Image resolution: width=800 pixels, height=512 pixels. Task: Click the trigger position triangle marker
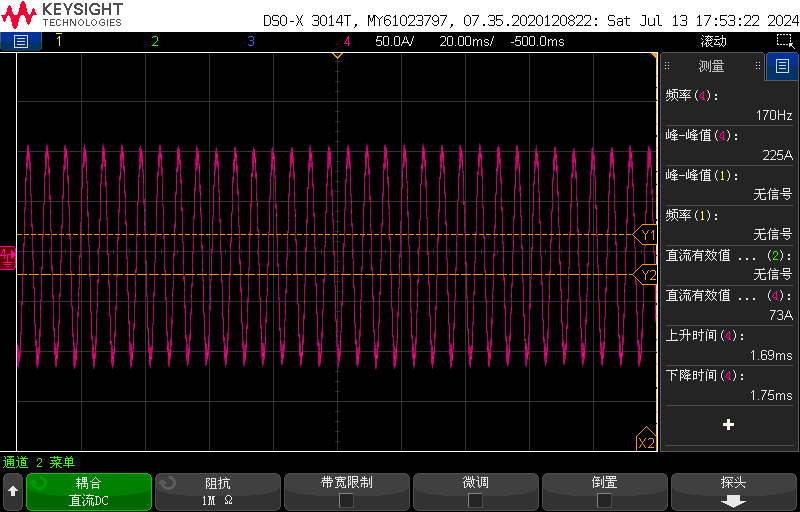pos(337,55)
